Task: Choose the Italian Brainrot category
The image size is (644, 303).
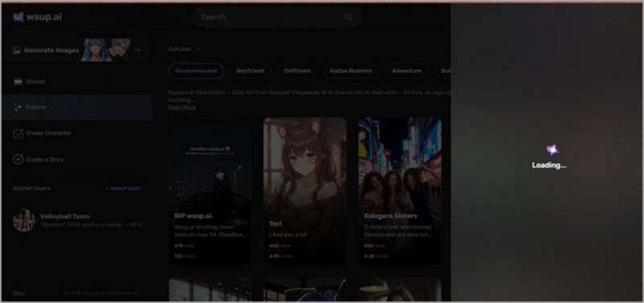Action: tap(351, 71)
